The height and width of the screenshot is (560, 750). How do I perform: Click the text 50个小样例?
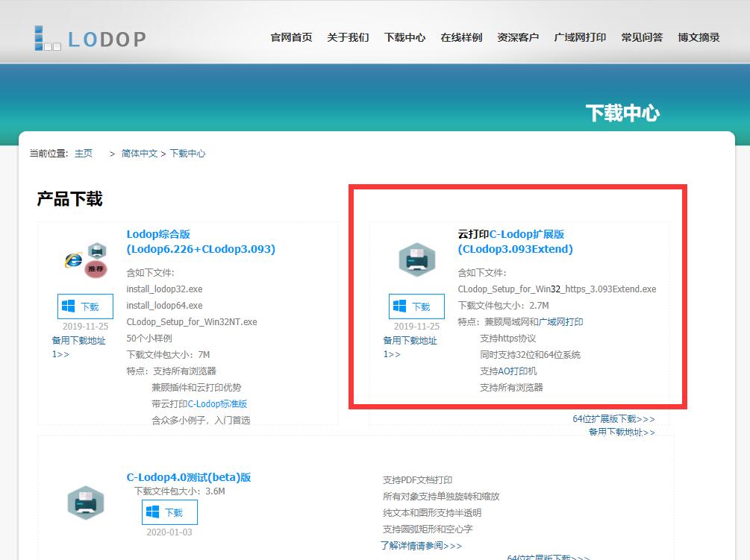point(149,339)
